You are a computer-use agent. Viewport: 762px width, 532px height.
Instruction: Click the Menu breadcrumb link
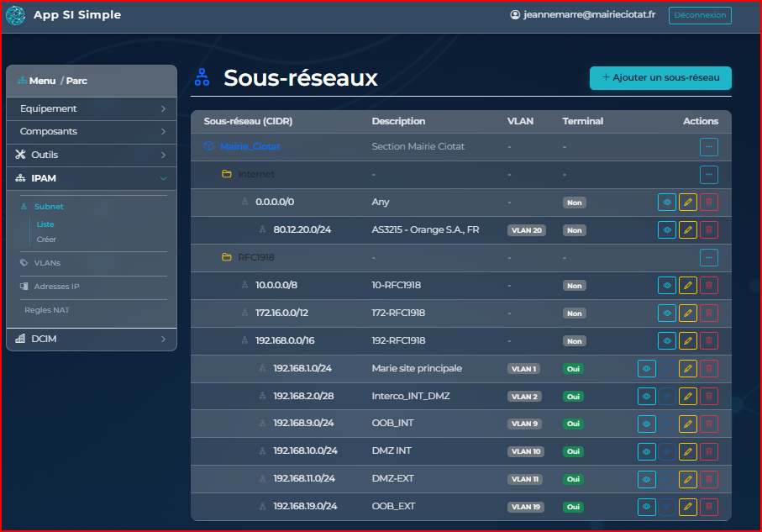[x=42, y=81]
